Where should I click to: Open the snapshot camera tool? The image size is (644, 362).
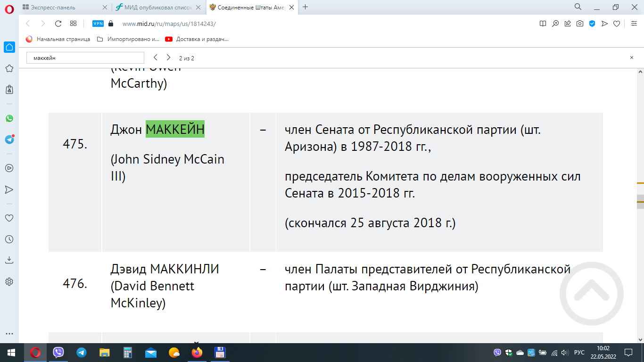[580, 24]
